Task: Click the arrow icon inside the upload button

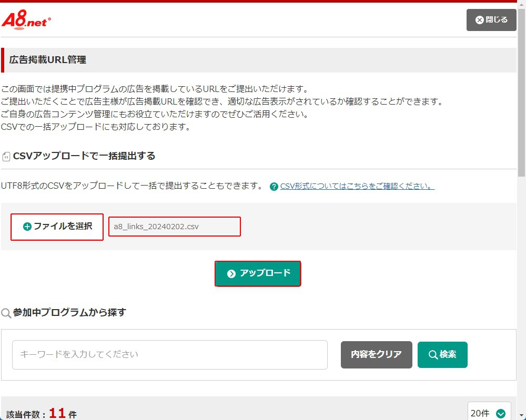Action: pos(231,274)
